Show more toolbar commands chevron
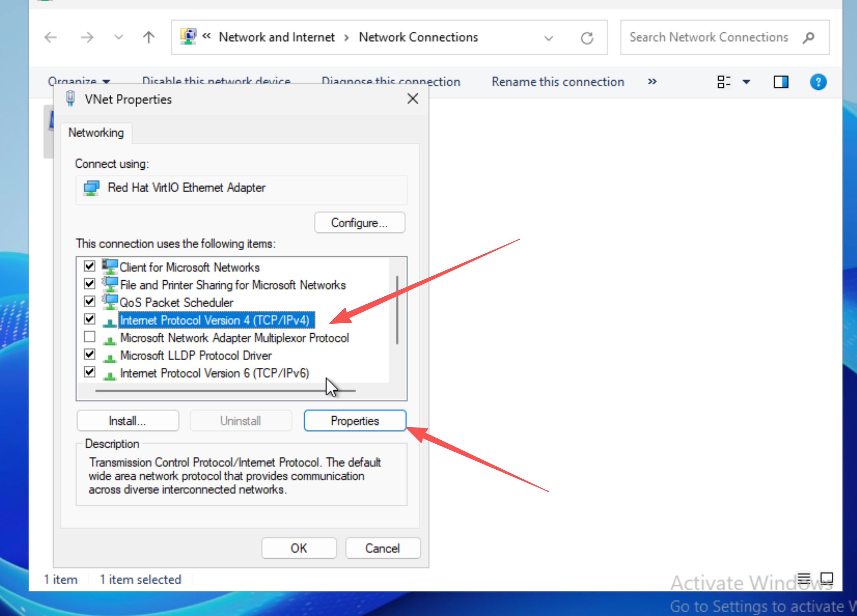 click(x=652, y=81)
